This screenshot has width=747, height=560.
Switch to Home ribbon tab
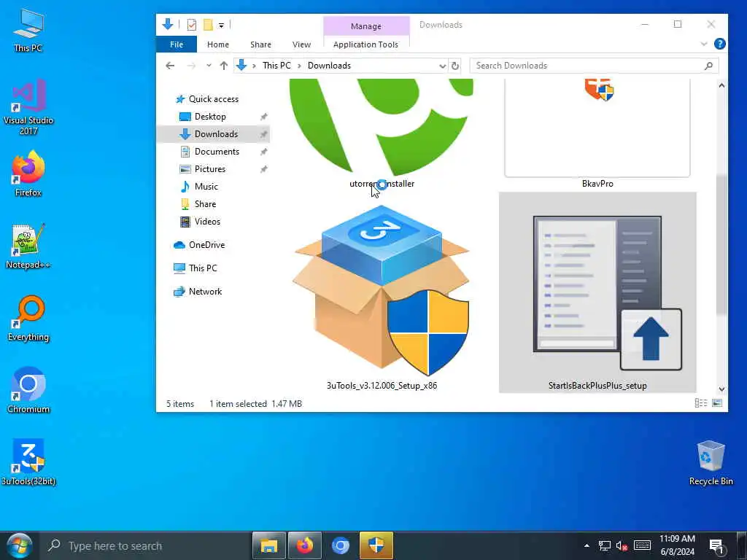coord(218,44)
